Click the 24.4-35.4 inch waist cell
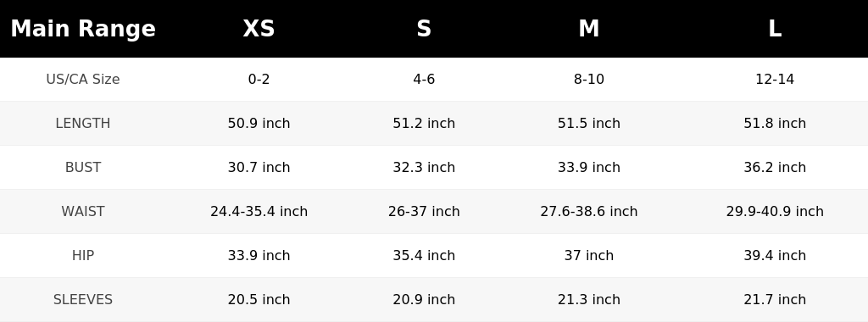Screen dimensions: 868x322 tap(259, 211)
